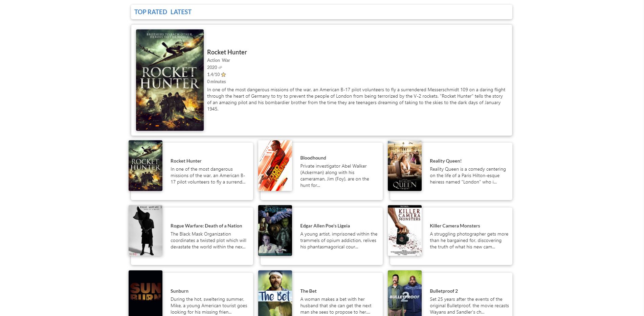This screenshot has width=644, height=316.
Task: Click the Killer Camera Monsters description text
Action: pyautogui.click(x=469, y=240)
